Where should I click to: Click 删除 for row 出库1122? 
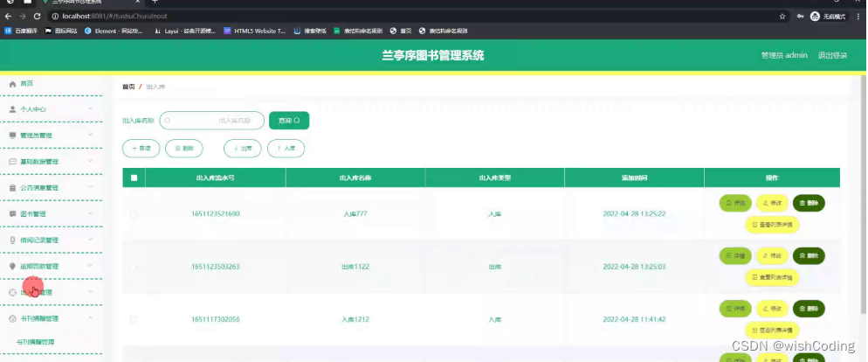[809, 256]
